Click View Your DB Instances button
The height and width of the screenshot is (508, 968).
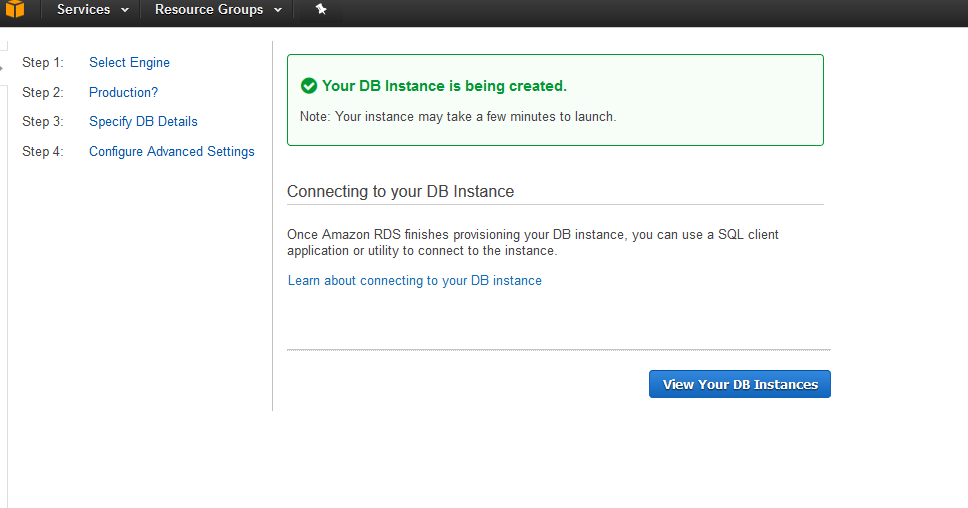click(740, 384)
